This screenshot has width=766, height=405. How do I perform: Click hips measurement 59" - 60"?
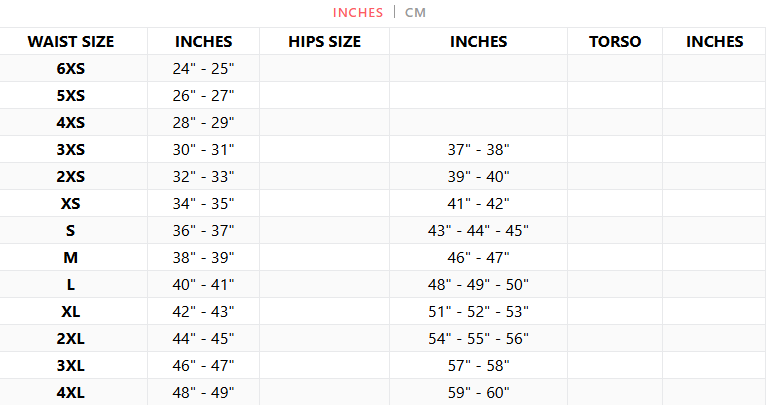click(478, 392)
